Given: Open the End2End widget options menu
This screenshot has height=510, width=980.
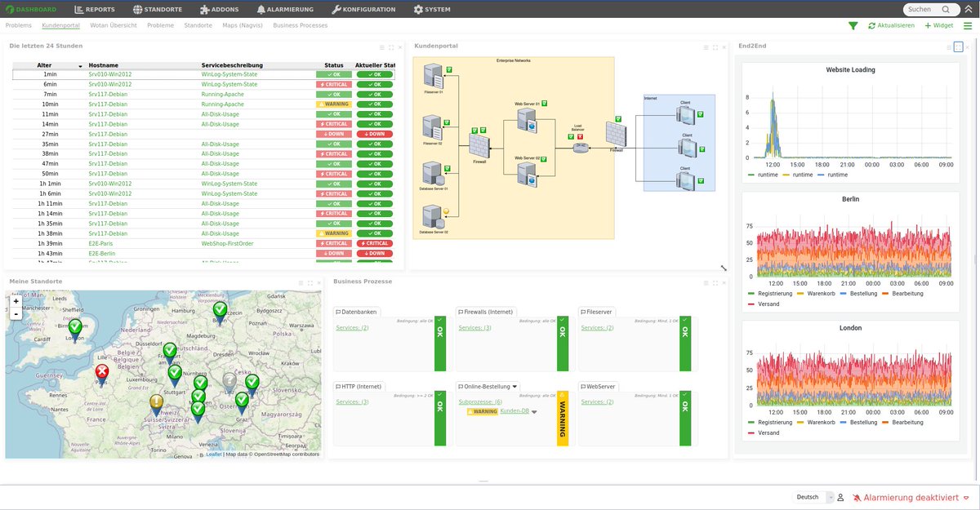Looking at the screenshot, I should pos(950,47).
